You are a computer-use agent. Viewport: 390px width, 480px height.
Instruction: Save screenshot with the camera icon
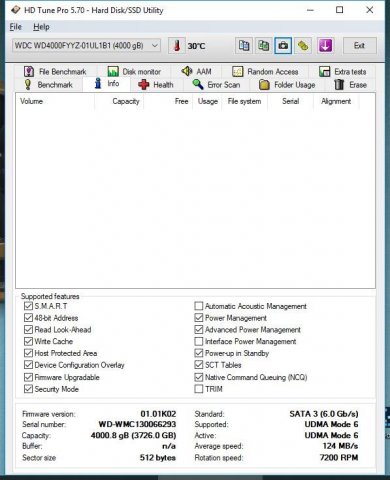point(283,46)
